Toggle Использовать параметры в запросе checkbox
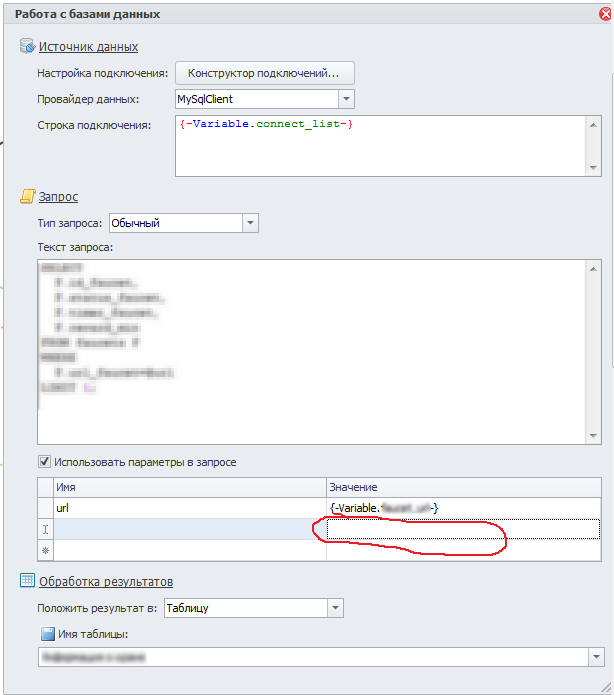 44,462
